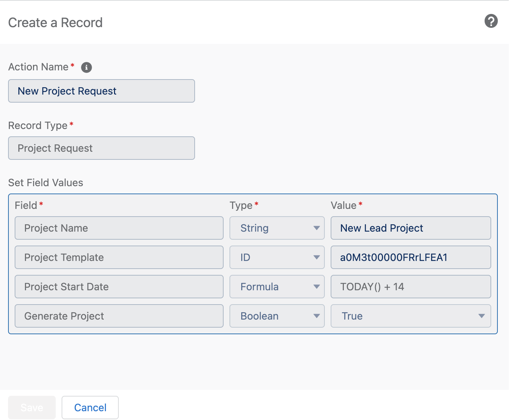
Task: Click the Project Template field input
Action: pyautogui.click(x=119, y=257)
